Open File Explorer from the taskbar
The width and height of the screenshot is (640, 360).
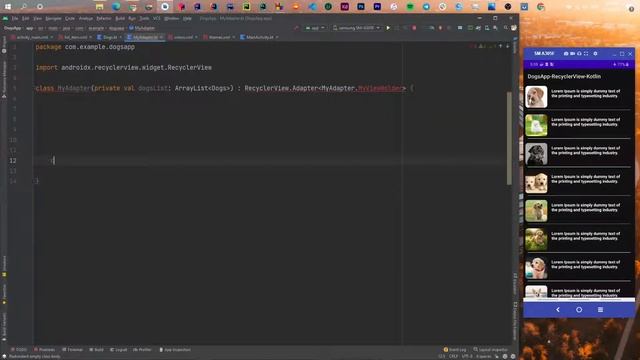(99, 7)
